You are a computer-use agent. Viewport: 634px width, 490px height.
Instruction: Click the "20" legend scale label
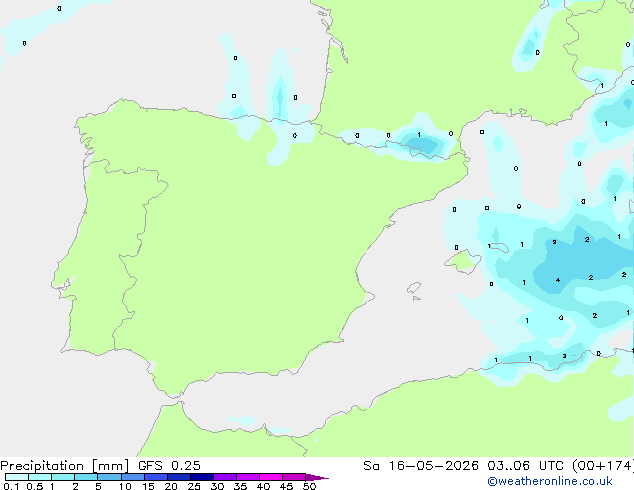[171, 486]
